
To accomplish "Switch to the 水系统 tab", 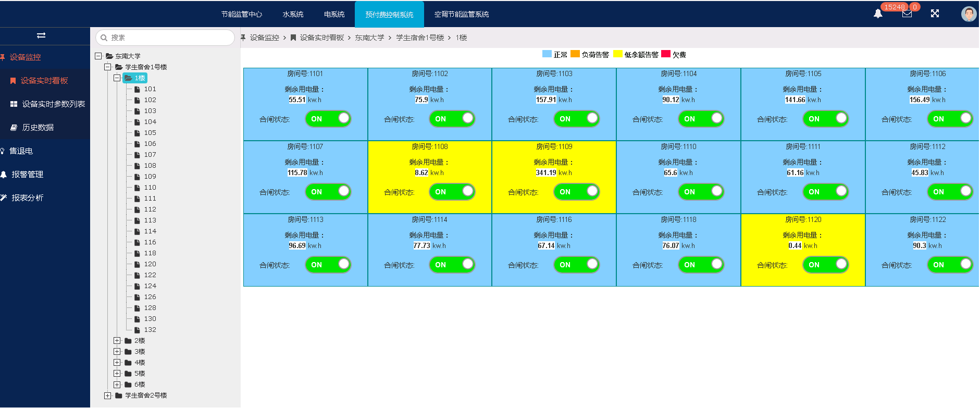I will pyautogui.click(x=293, y=14).
